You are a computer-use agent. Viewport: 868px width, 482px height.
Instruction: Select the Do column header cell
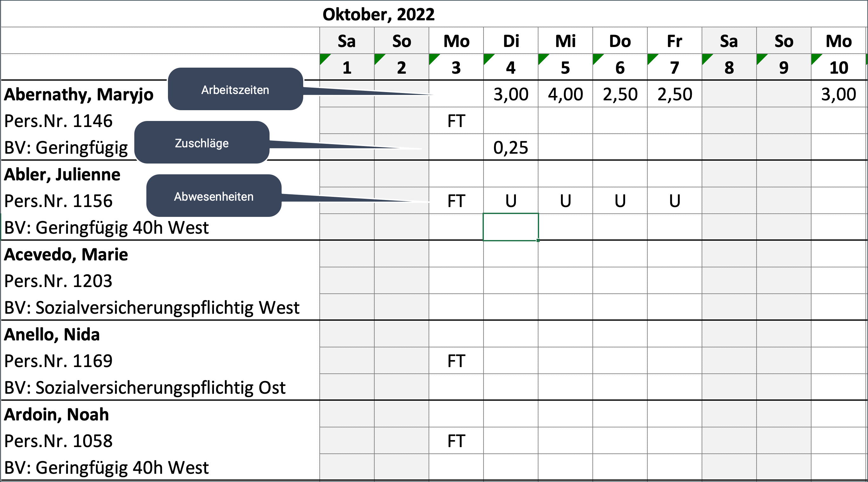pos(620,41)
